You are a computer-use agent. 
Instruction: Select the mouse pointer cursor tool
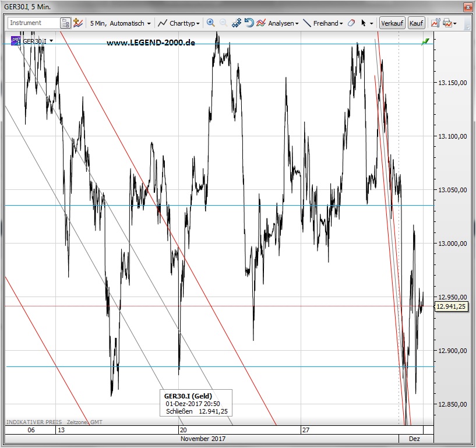[364, 23]
